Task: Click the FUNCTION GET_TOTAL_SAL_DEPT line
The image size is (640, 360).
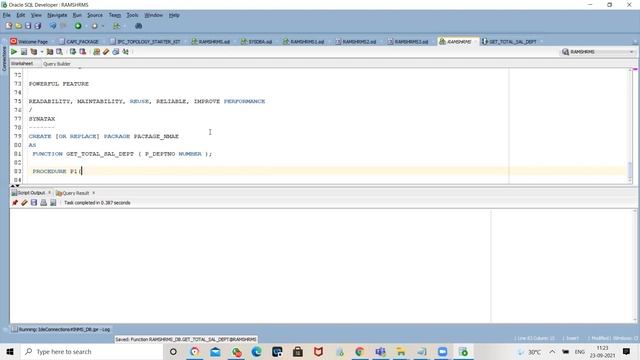Action: (122, 154)
